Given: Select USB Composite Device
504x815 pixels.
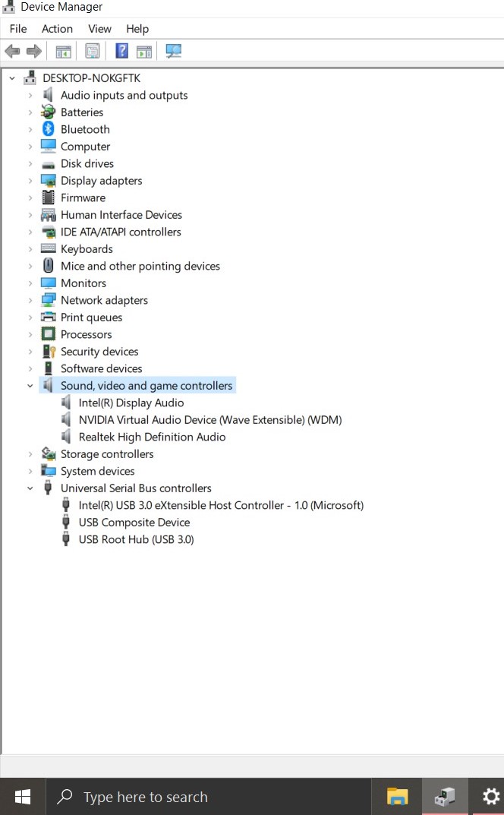Looking at the screenshot, I should 134,523.
